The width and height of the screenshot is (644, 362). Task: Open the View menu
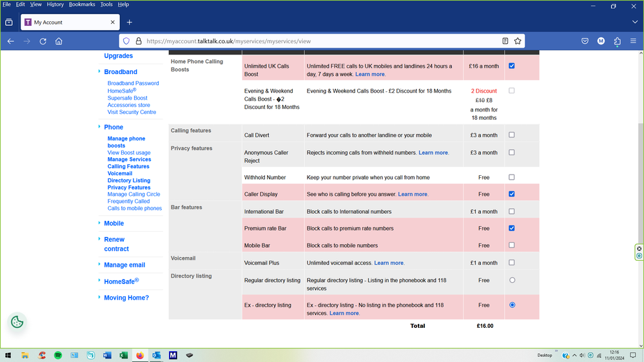(x=35, y=5)
